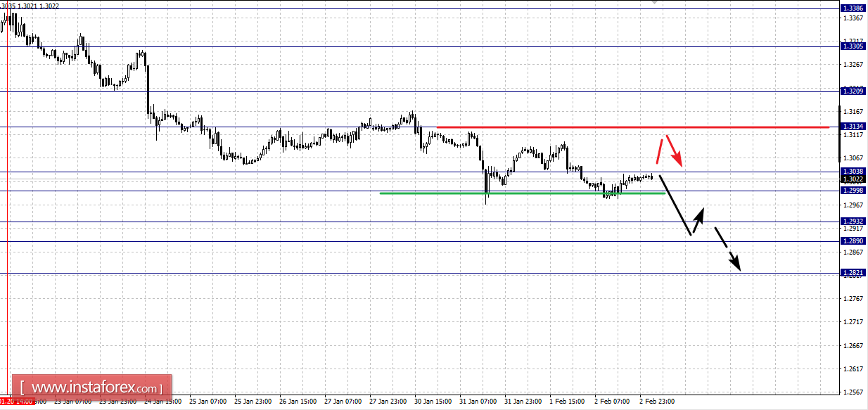Click the 1.2617 price scale value

853,369
